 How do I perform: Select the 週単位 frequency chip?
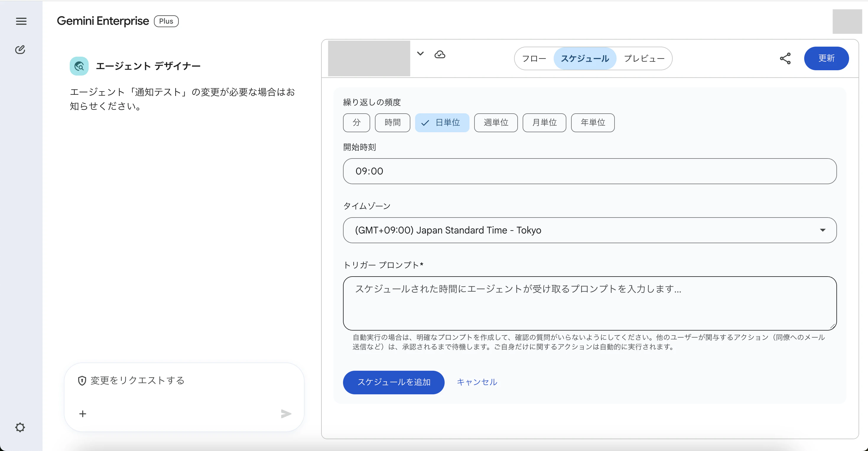(x=496, y=122)
